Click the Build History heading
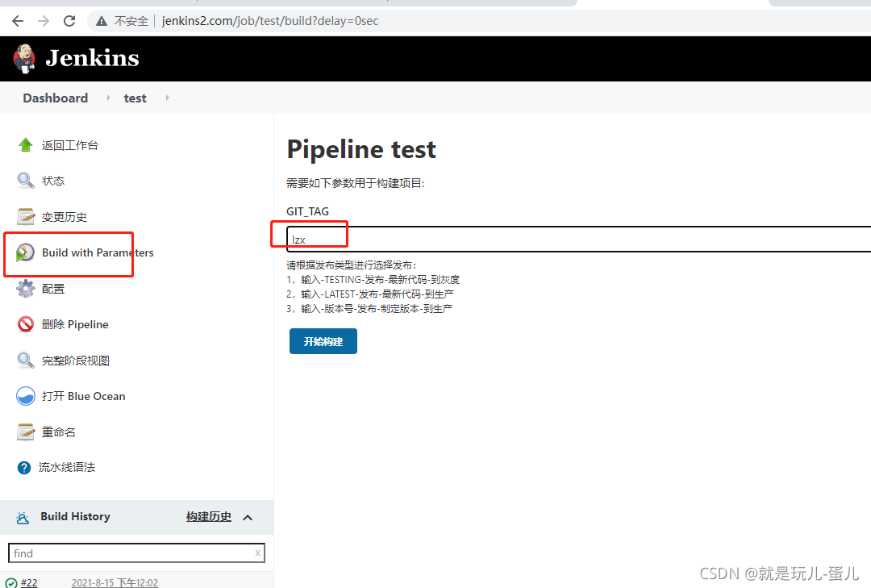This screenshot has height=588, width=871. click(75, 516)
